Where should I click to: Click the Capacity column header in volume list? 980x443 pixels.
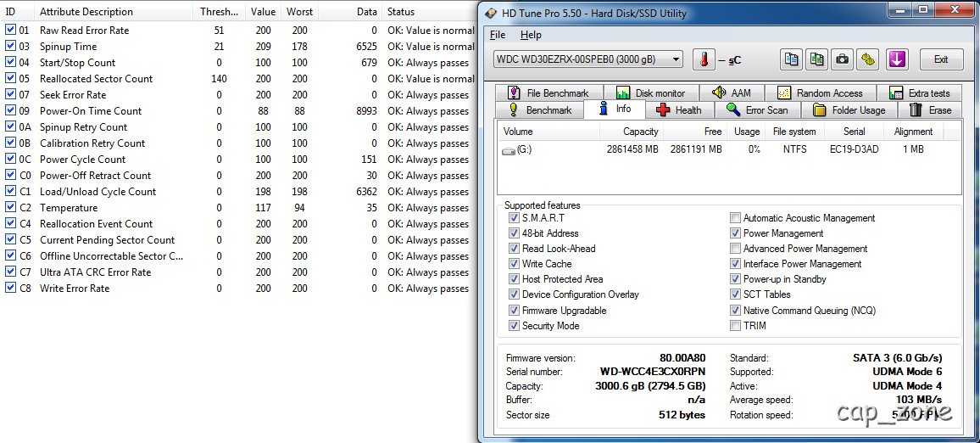[x=632, y=132]
